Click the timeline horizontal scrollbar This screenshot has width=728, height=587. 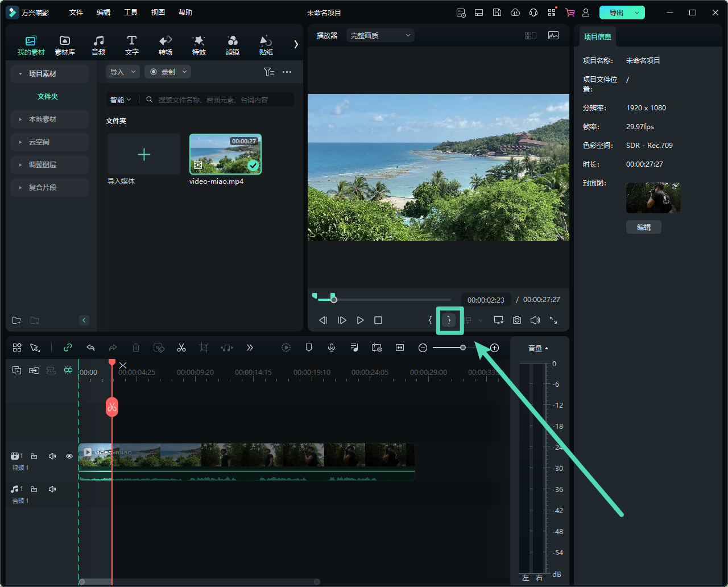click(200, 581)
